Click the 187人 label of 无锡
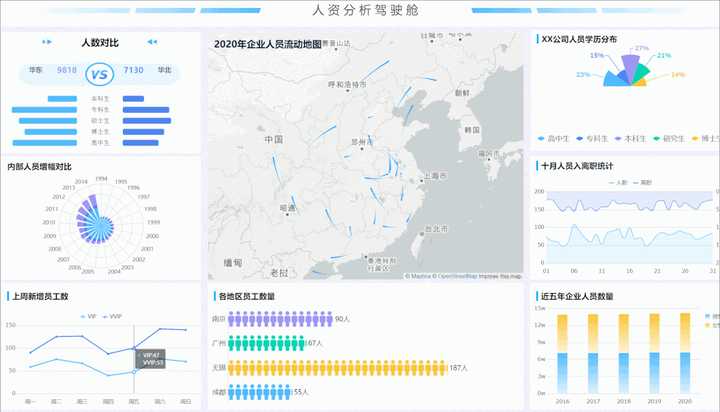The width and height of the screenshot is (720, 412). (458, 368)
